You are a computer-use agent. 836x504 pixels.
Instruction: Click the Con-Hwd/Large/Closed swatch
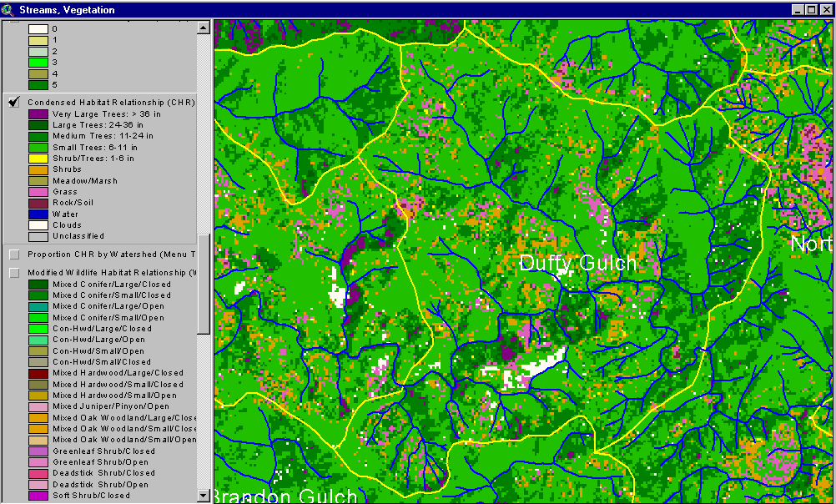click(x=38, y=329)
